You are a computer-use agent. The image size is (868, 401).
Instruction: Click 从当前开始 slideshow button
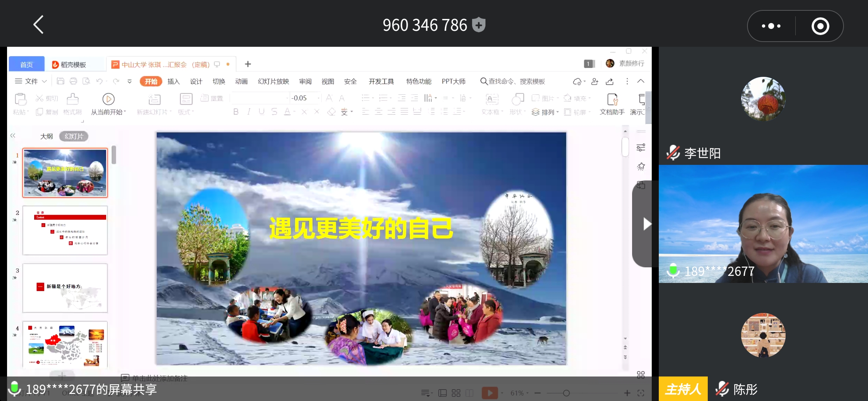pos(108,104)
